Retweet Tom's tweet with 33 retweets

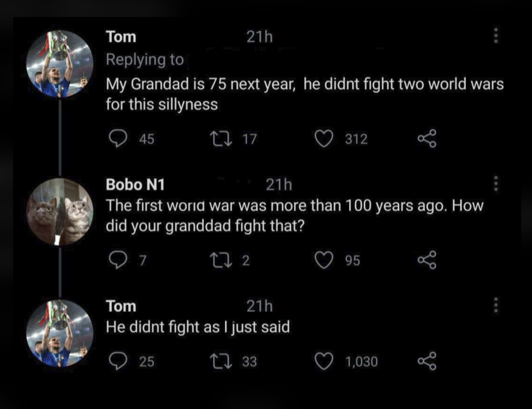pyautogui.click(x=221, y=361)
